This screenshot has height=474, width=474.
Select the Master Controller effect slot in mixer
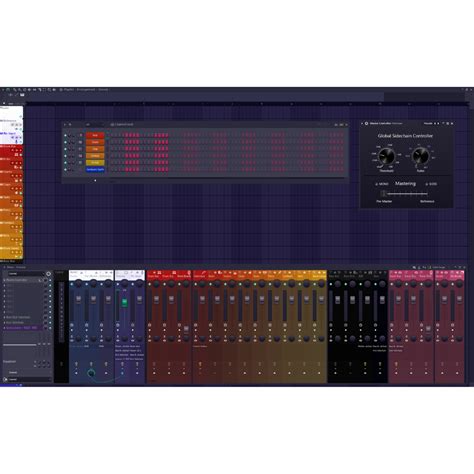(23, 280)
